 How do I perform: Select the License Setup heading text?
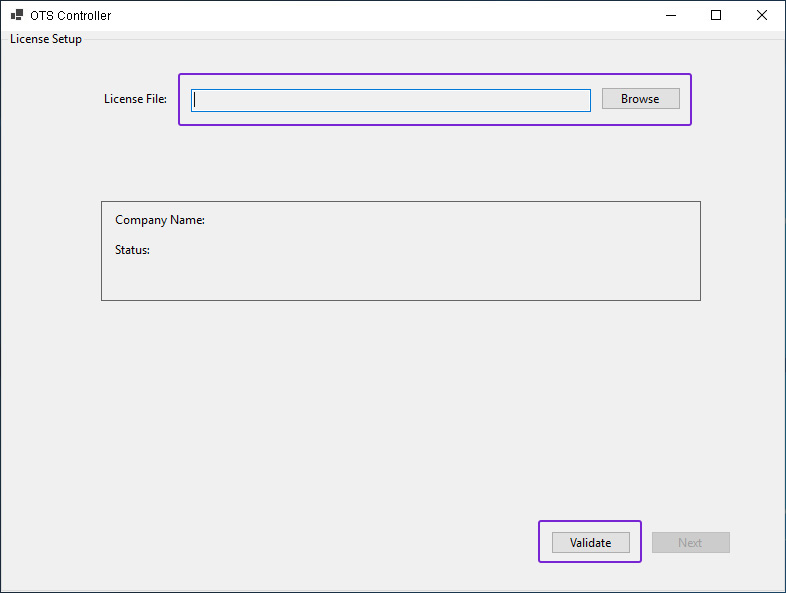[x=46, y=39]
